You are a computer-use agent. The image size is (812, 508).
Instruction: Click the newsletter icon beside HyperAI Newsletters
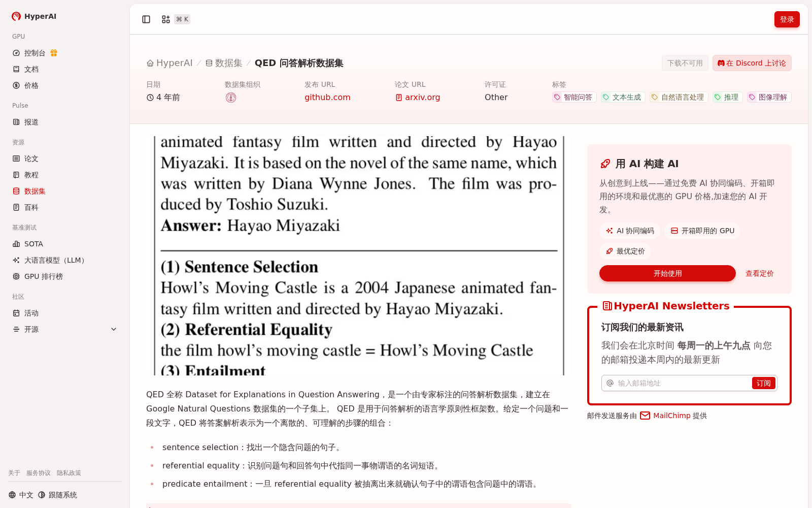607,306
